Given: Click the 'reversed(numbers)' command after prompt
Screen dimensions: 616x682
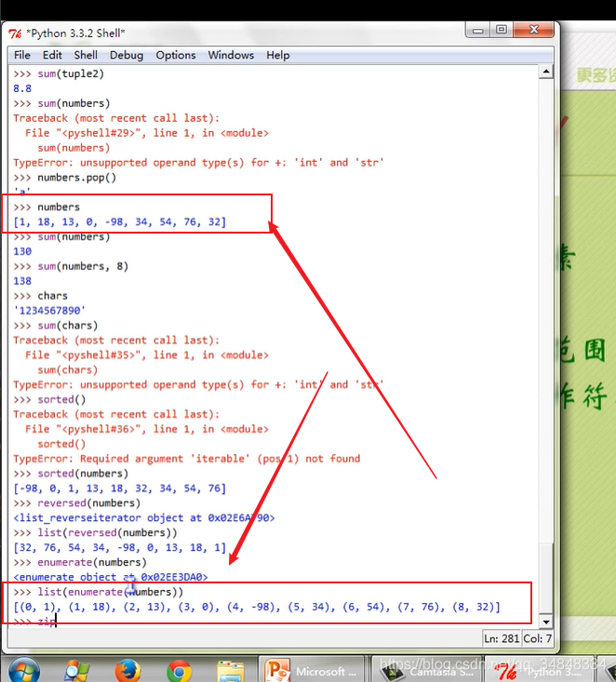Looking at the screenshot, I should coord(89,502).
